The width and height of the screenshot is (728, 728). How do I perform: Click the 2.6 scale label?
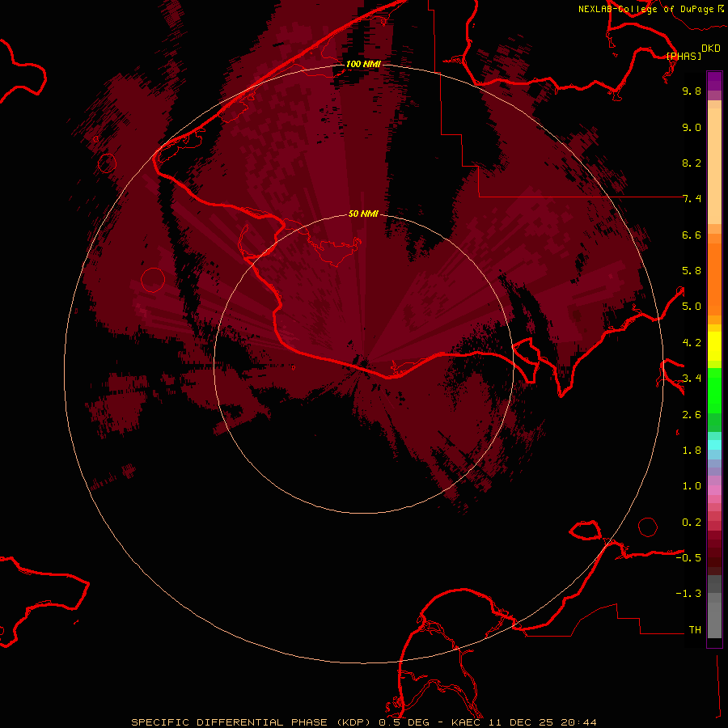tap(692, 415)
